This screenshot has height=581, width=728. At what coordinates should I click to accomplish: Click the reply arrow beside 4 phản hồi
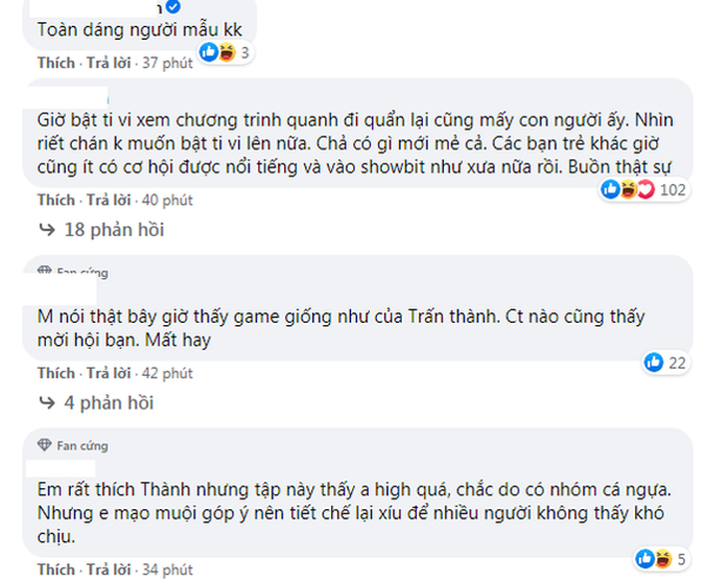46,404
